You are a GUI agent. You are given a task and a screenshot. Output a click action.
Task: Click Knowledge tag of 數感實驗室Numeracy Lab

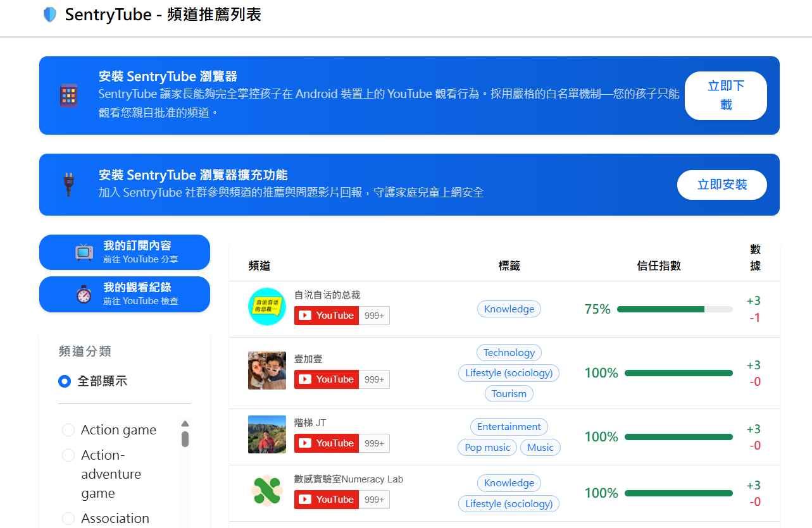pyautogui.click(x=509, y=483)
